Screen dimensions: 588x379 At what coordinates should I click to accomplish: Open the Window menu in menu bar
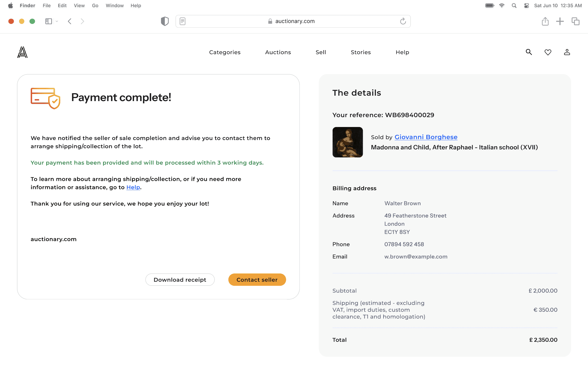(x=115, y=6)
